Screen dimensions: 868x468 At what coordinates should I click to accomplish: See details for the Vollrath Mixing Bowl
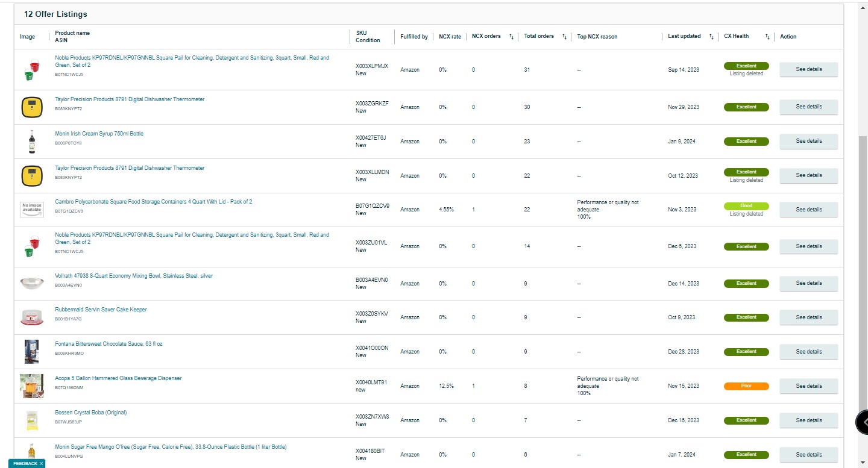[x=808, y=283]
